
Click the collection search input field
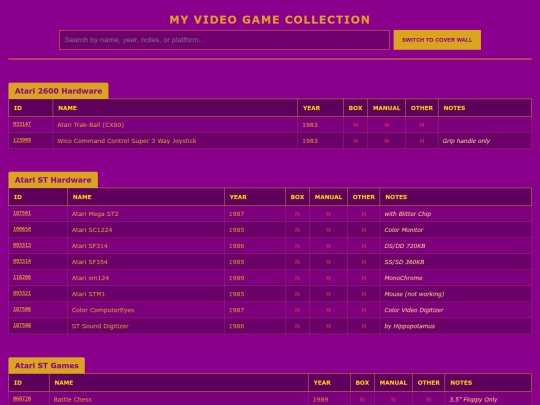point(224,40)
